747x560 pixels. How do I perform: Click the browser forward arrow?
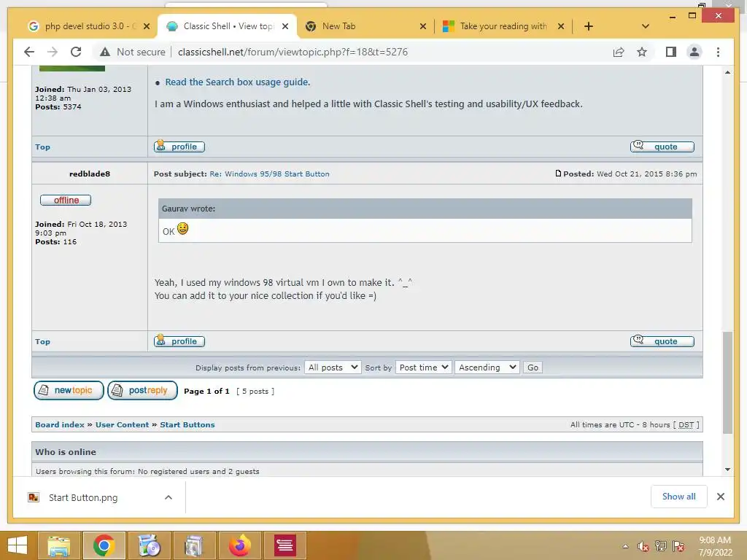click(x=53, y=52)
